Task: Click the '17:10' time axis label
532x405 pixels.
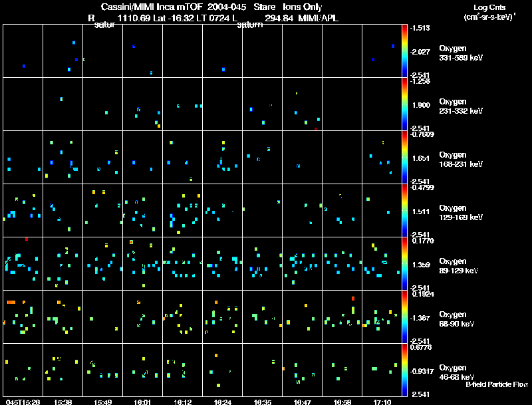Action: [382, 402]
